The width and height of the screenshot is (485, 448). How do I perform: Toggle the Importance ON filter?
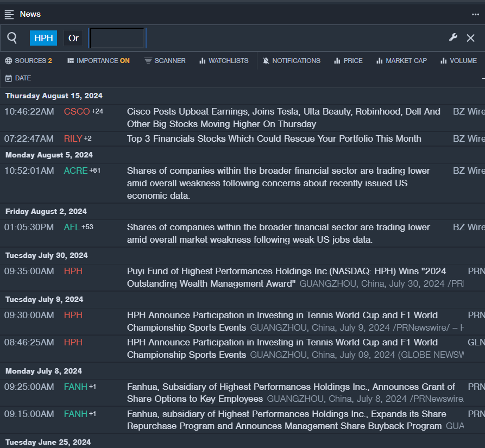98,61
